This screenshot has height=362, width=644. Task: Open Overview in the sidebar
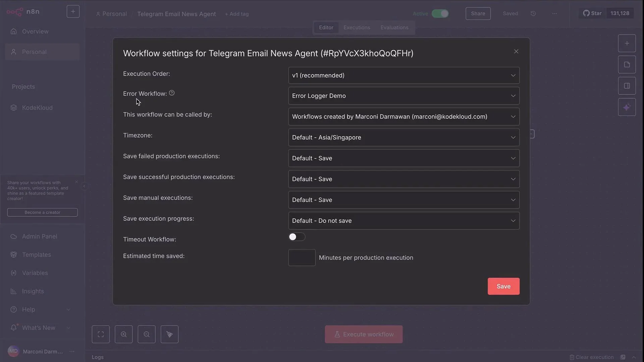click(42, 31)
